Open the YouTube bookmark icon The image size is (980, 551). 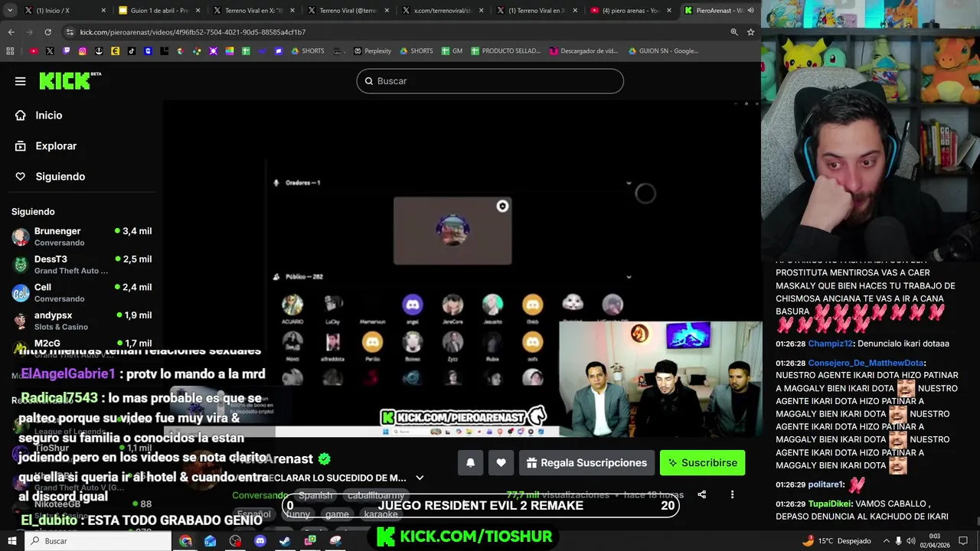point(33,51)
